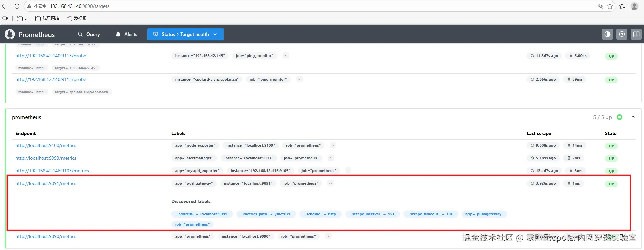The image size is (644, 250).
Task: Click the Endpoint column header
Action: tap(26, 133)
